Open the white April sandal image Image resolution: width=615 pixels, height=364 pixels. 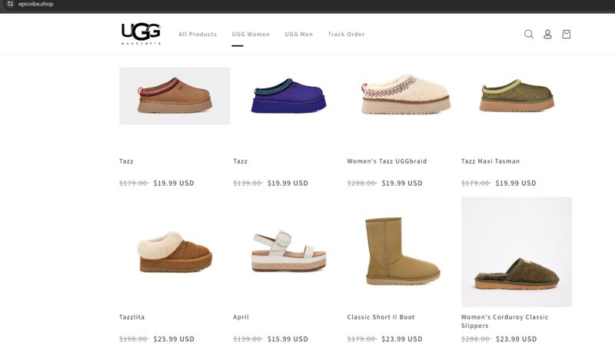289,252
